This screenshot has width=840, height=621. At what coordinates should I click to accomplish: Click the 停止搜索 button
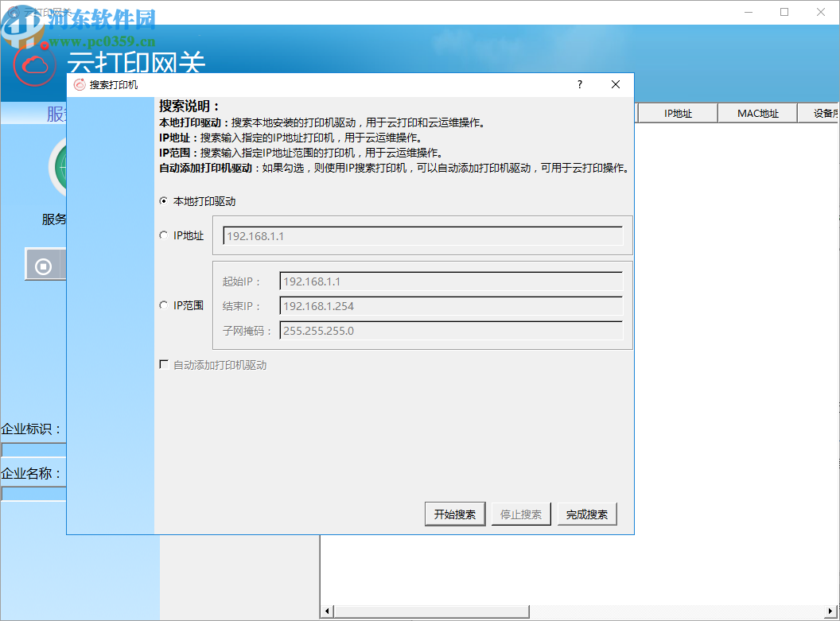click(x=521, y=514)
